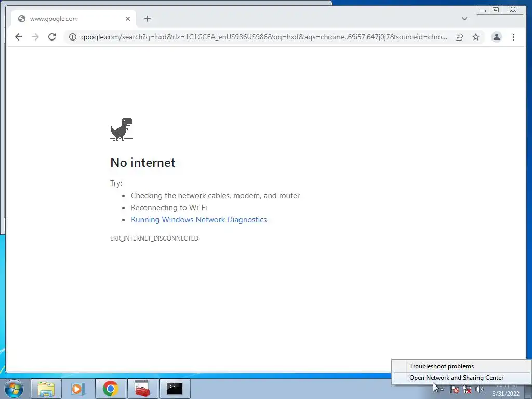This screenshot has width=532, height=399.
Task: Click the No internet heading
Action: tap(143, 163)
